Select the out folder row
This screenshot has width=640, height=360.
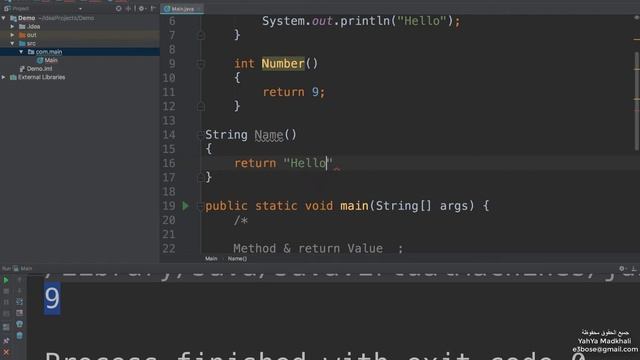(80, 35)
